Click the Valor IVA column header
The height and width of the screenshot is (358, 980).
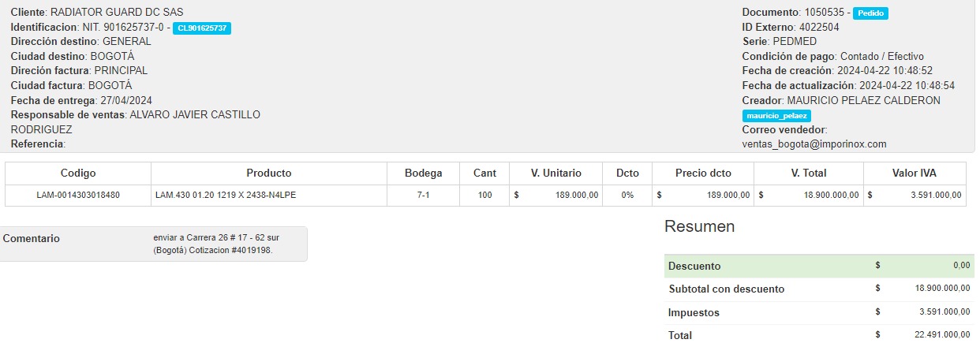pos(915,173)
